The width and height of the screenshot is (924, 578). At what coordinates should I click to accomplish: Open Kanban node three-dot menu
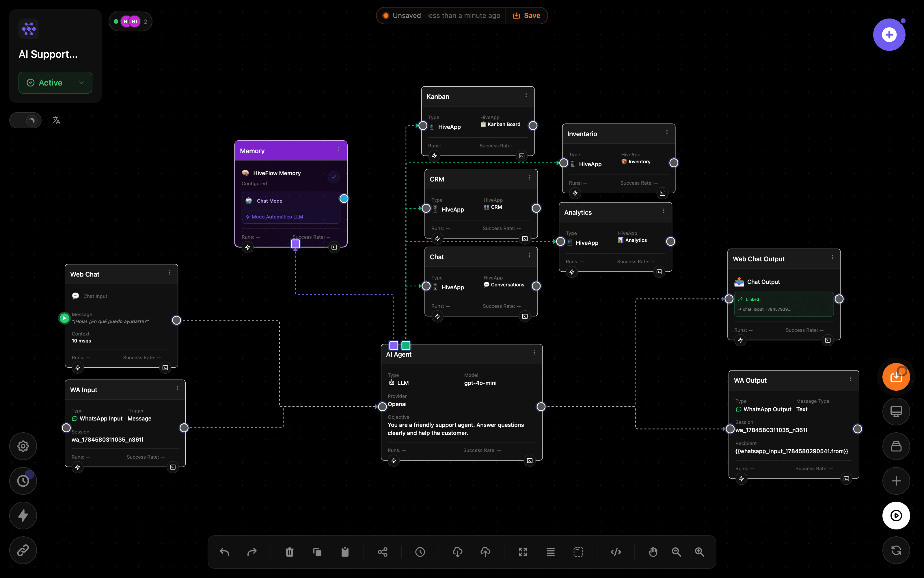coord(526,95)
